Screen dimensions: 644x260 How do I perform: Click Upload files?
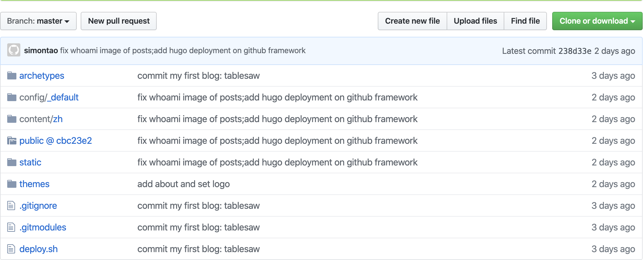[475, 21]
